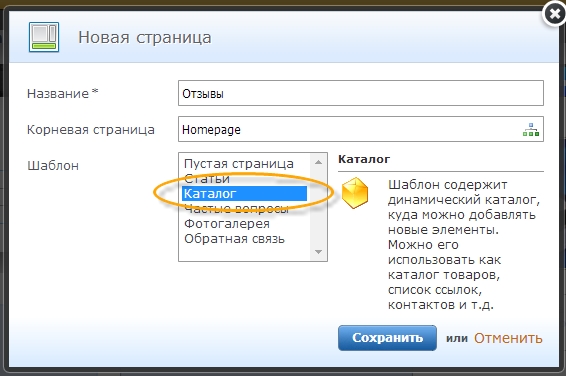This screenshot has height=376, width=566.
Task: Open the page tree picker icon
Action: 531,129
